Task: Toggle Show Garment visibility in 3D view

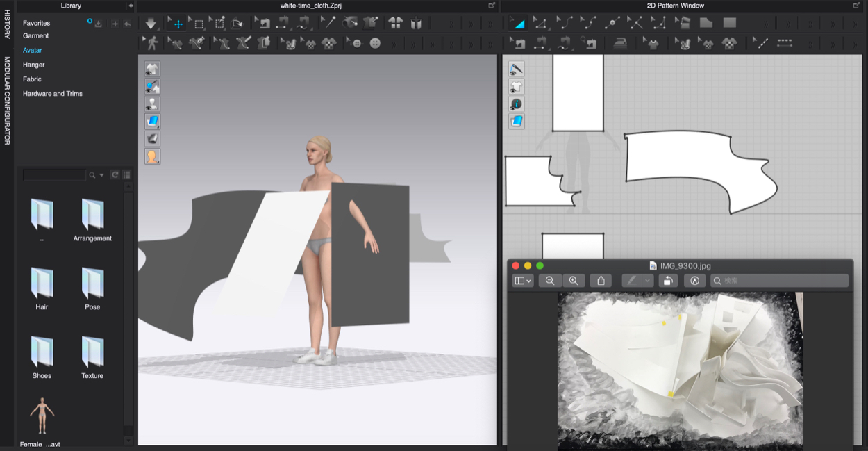Action: (x=152, y=69)
